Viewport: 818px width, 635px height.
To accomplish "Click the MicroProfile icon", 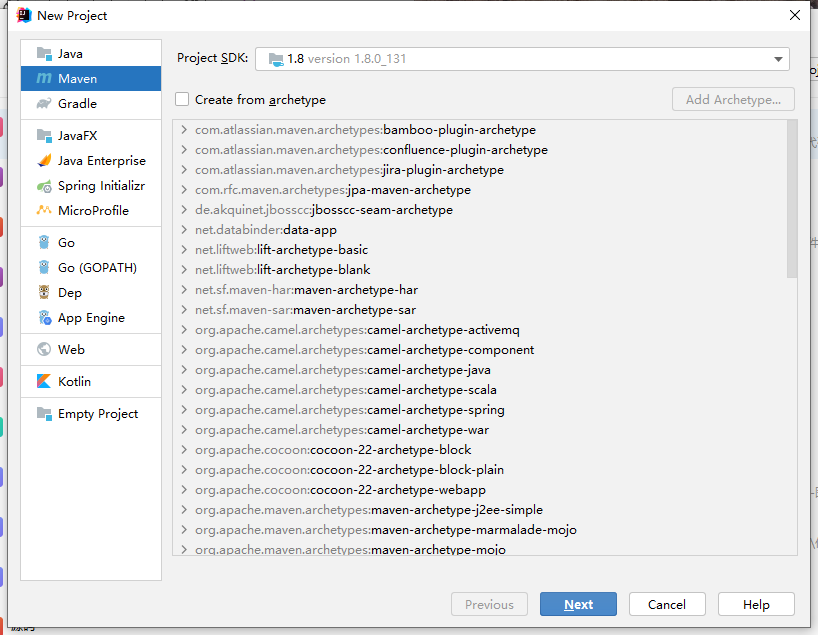I will 44,211.
